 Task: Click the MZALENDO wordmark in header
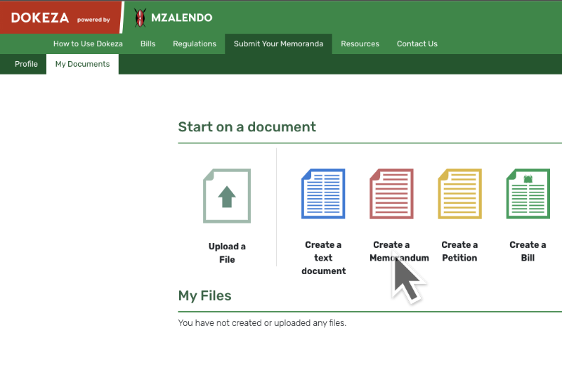coord(181,18)
